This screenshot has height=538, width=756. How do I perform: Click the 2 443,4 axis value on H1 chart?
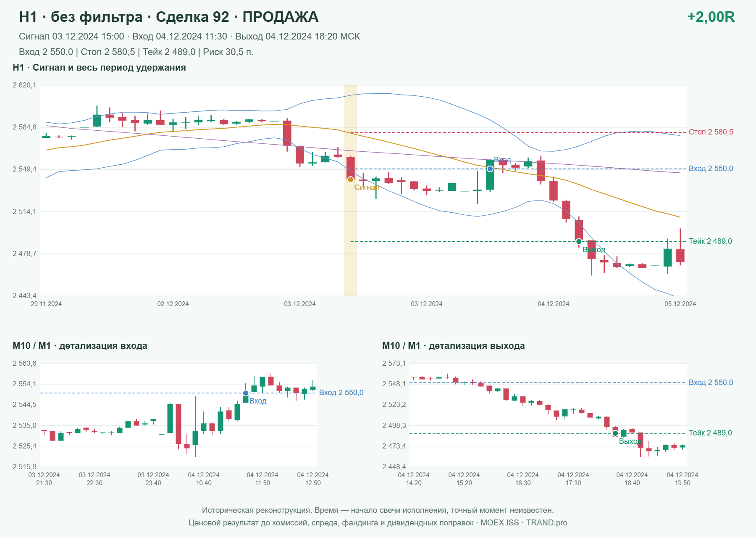[24, 296]
